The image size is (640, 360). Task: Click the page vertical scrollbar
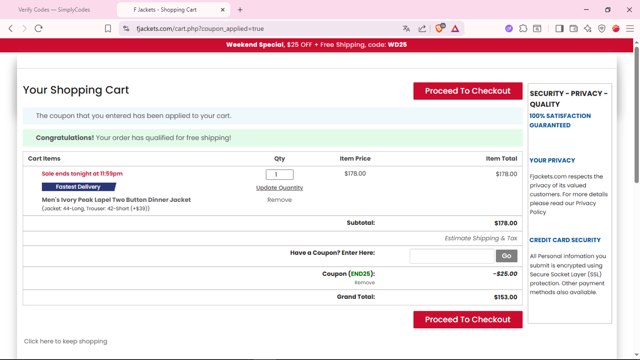click(636, 114)
